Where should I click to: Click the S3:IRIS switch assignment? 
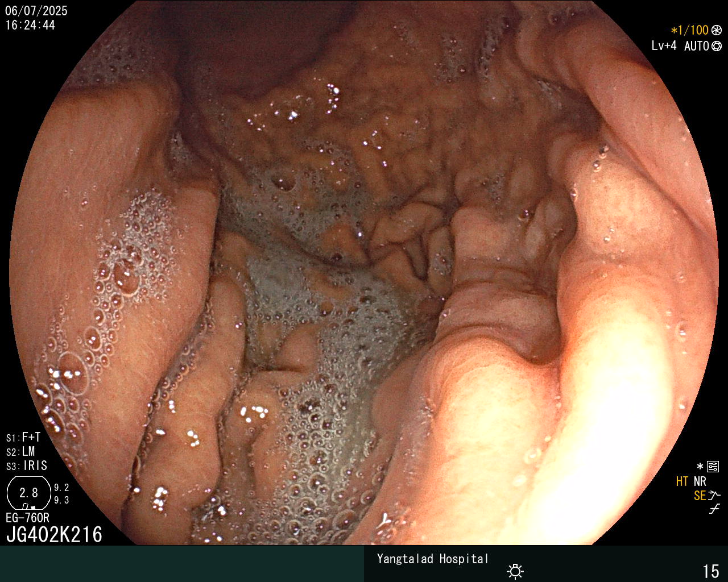pyautogui.click(x=27, y=466)
